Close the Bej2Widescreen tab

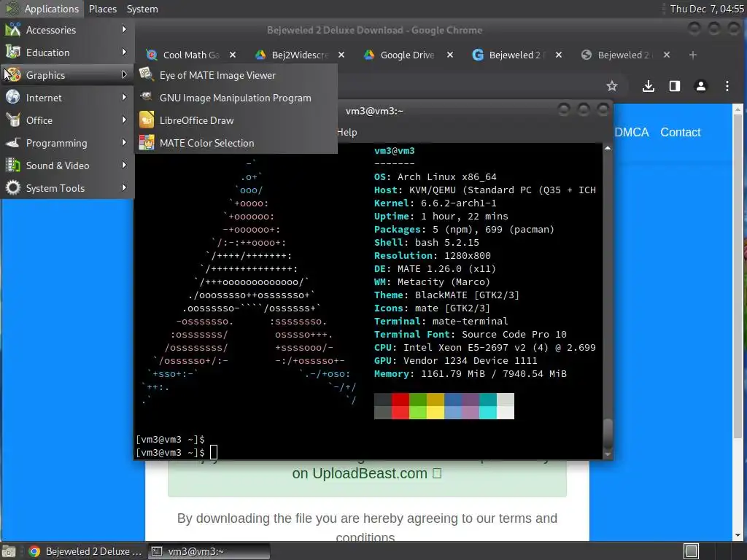coord(341,55)
